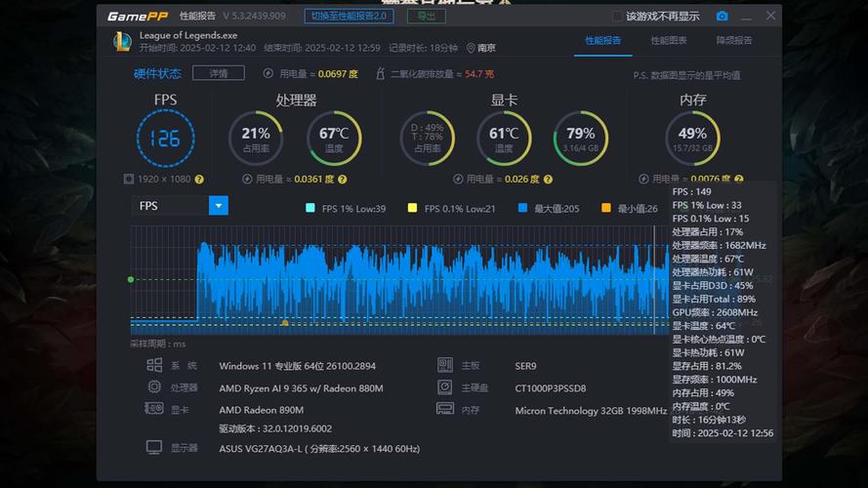Click the monitor display icon
868x488 pixels.
pyautogui.click(x=154, y=447)
